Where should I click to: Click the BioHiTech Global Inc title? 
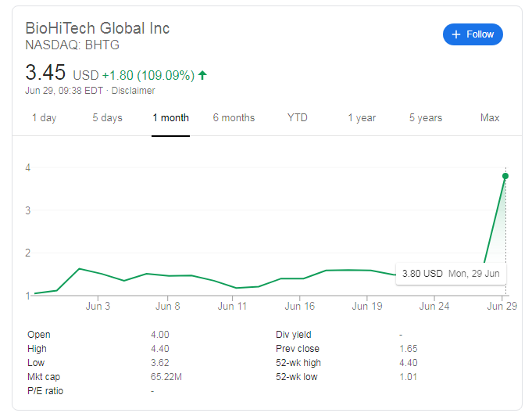98,28
